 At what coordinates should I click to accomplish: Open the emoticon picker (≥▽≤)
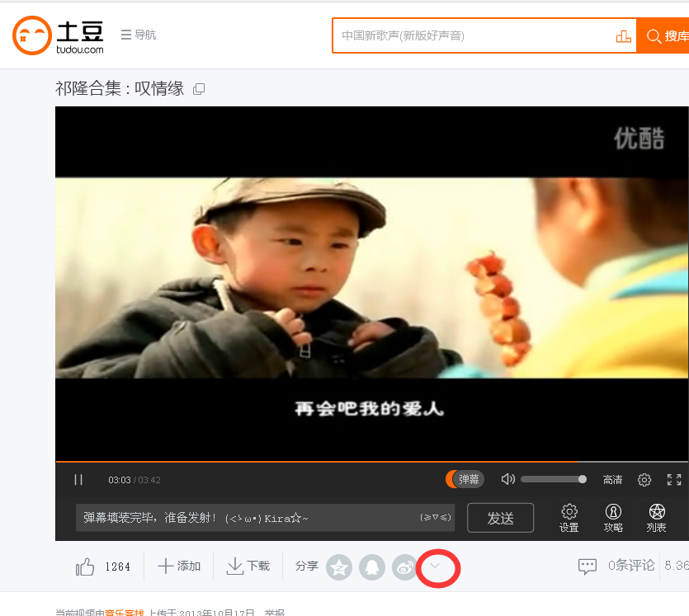436,517
